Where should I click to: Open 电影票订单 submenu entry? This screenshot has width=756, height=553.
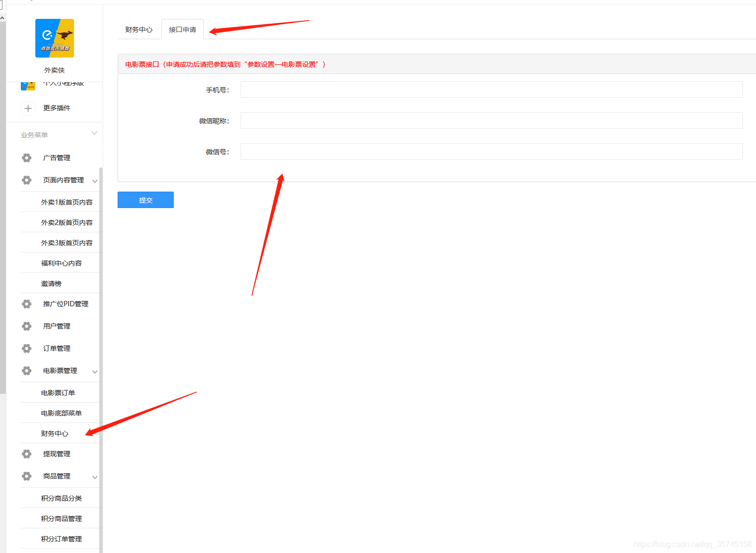pyautogui.click(x=58, y=393)
